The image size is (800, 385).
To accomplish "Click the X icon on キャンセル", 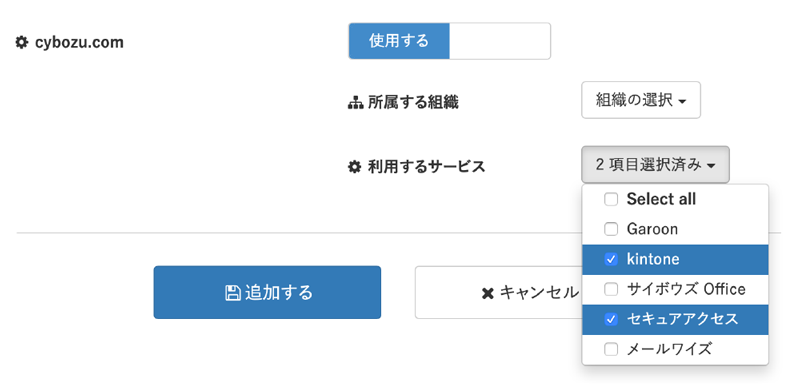I will click(488, 293).
